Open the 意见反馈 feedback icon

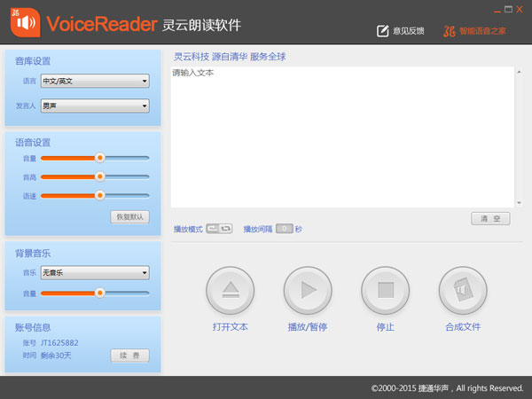[x=383, y=31]
